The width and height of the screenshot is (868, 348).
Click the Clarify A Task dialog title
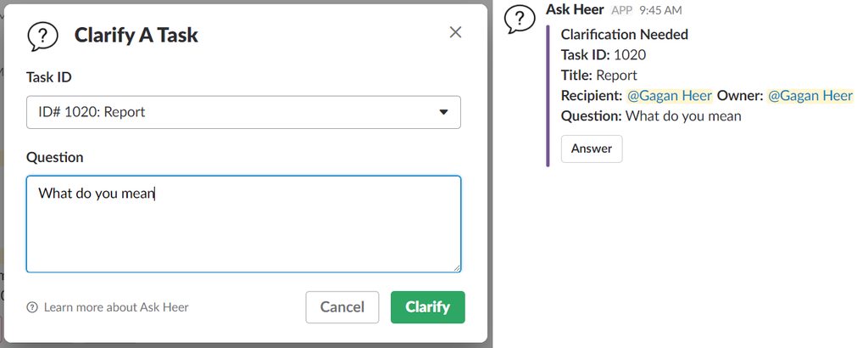click(x=136, y=35)
